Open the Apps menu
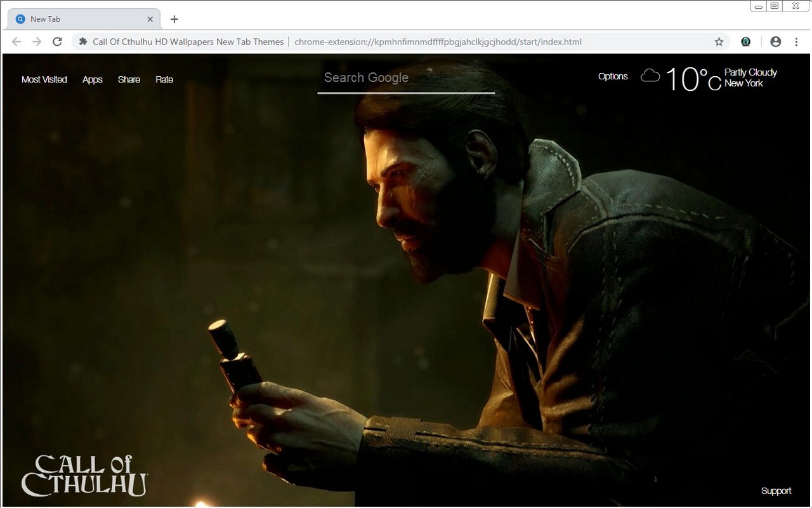Viewport: 812px width, 508px height. click(x=92, y=79)
